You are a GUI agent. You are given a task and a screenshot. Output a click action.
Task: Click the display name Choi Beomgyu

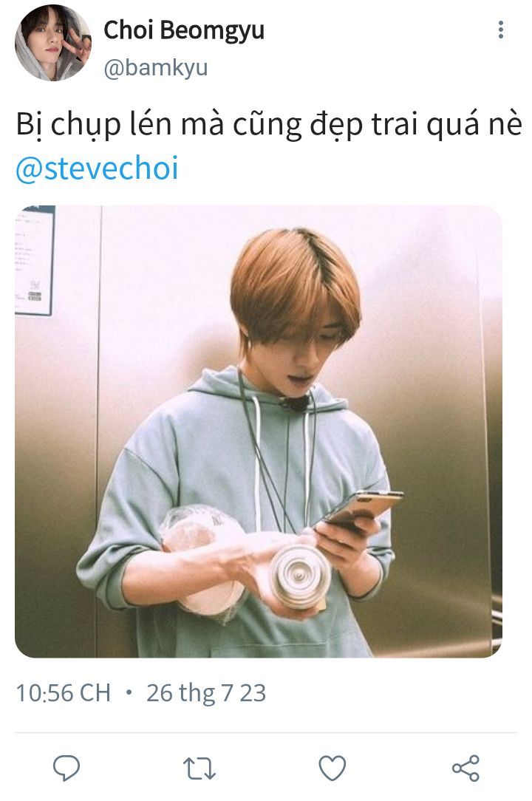(184, 30)
